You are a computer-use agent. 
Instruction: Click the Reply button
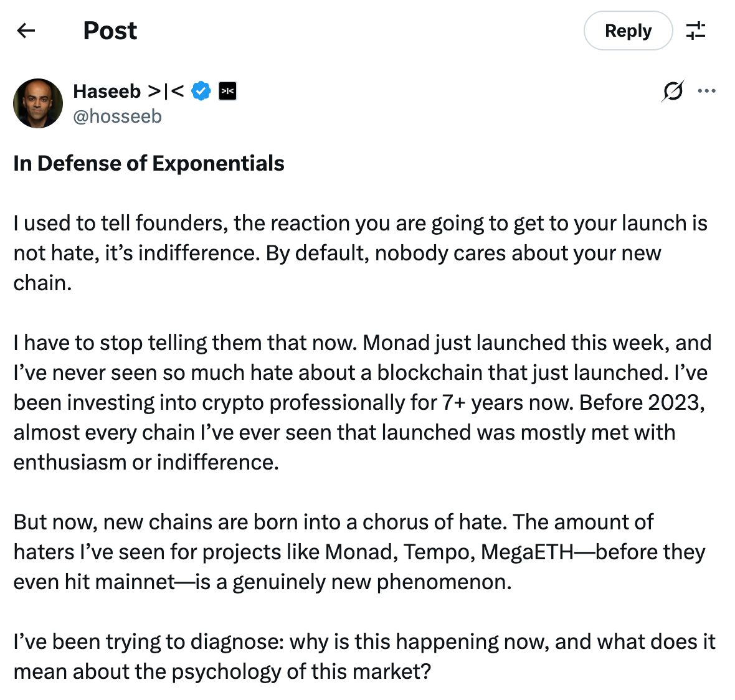pyautogui.click(x=628, y=31)
